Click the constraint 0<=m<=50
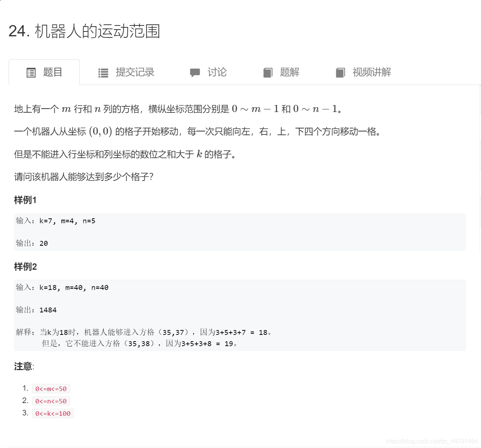Viewport: 481px width, 448px height. [x=51, y=389]
